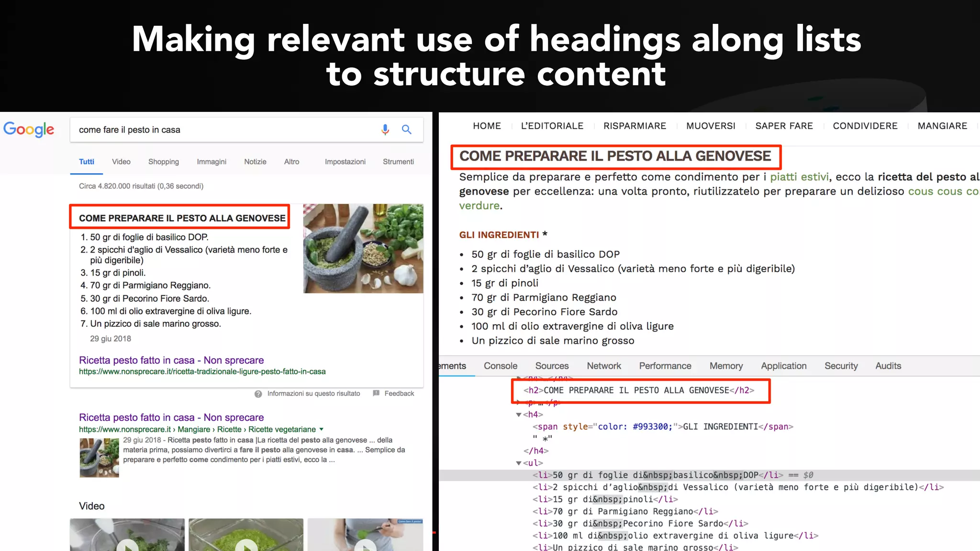Image resolution: width=980 pixels, height=551 pixels.
Task: Click the 29 giu 2018 snippet date
Action: coord(111,339)
